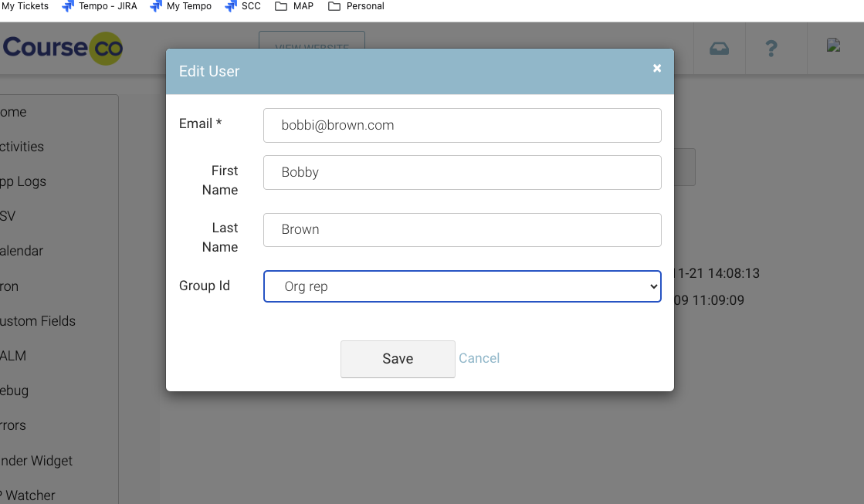The image size is (864, 504).
Task: Click the inbox tray icon in header
Action: point(719,48)
